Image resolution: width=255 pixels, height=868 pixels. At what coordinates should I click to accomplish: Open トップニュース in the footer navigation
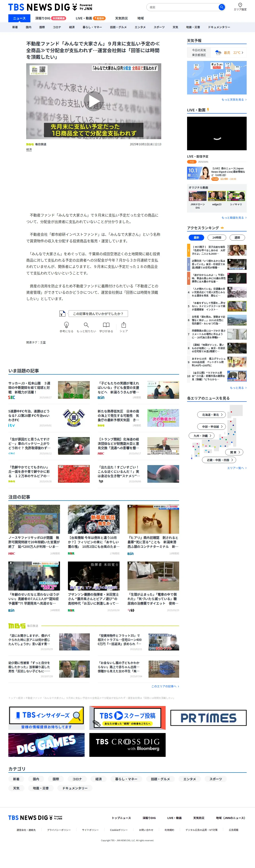pyautogui.click(x=121, y=818)
